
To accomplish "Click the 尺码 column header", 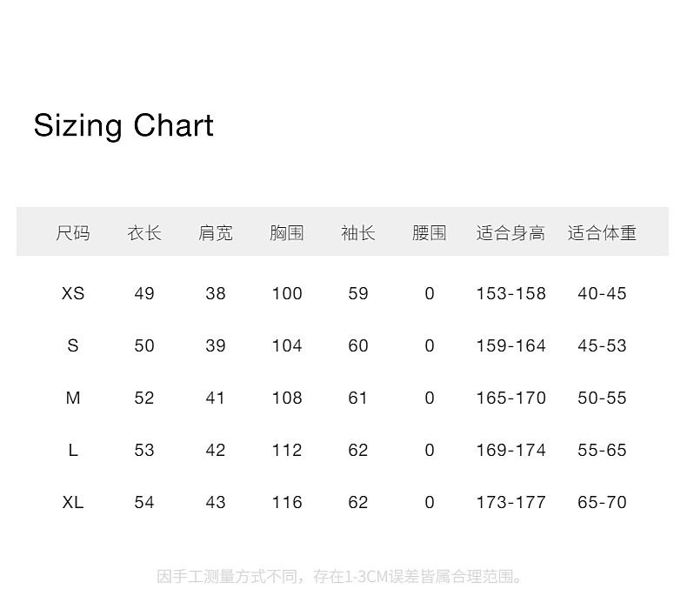I will pos(73,233).
